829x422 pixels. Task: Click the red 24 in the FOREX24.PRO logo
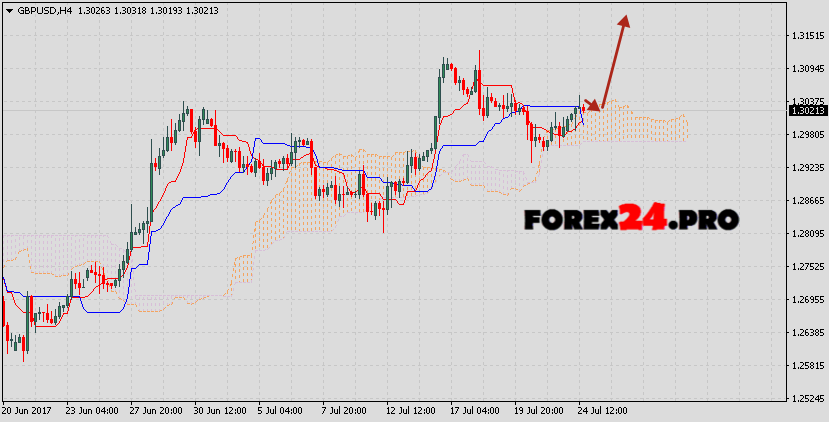pos(646,217)
